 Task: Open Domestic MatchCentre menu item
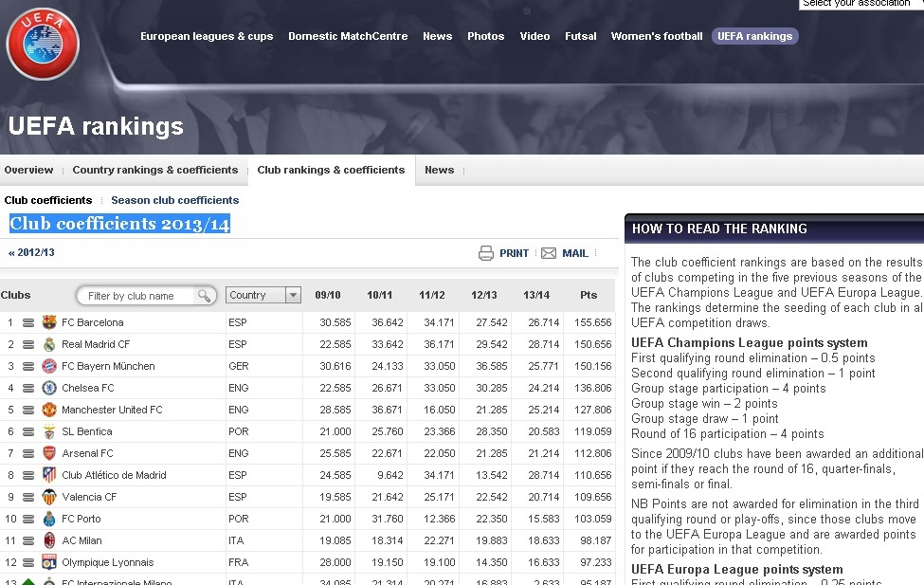[348, 36]
